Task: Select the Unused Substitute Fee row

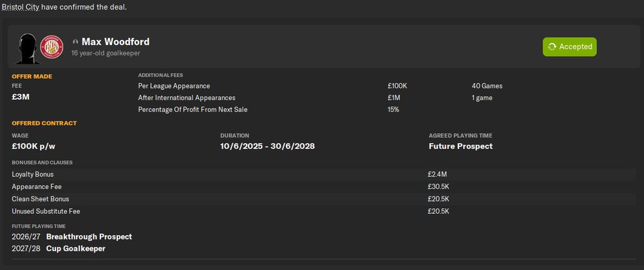Action: pyautogui.click(x=46, y=211)
